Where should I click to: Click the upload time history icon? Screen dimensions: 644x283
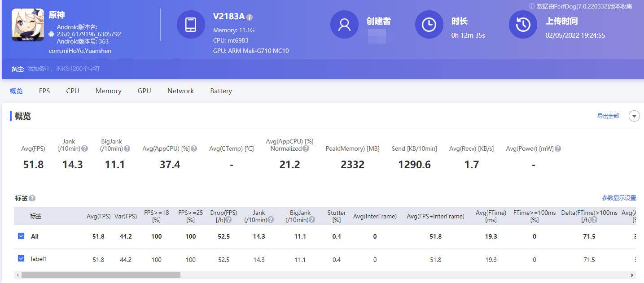(x=523, y=24)
